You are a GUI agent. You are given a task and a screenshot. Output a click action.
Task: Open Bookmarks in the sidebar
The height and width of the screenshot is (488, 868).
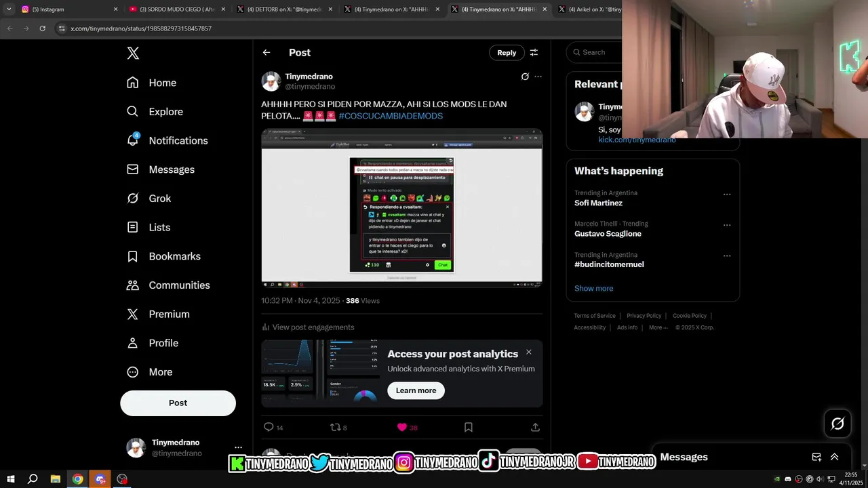coord(163,256)
